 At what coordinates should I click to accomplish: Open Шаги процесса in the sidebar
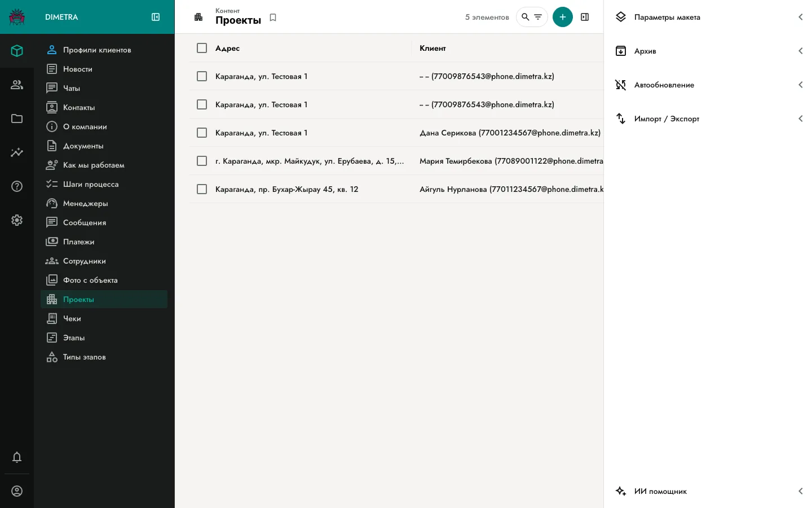point(104,184)
